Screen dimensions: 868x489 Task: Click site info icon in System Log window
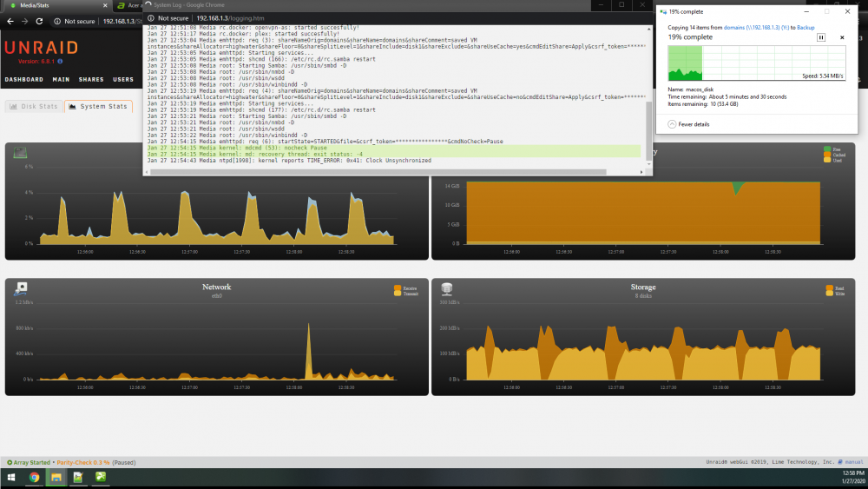click(150, 18)
